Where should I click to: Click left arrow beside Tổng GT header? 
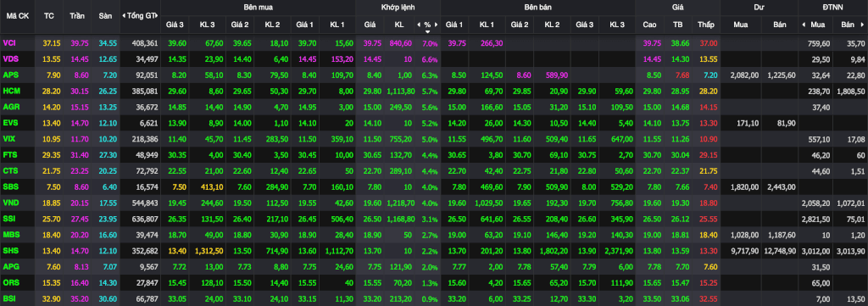point(124,16)
